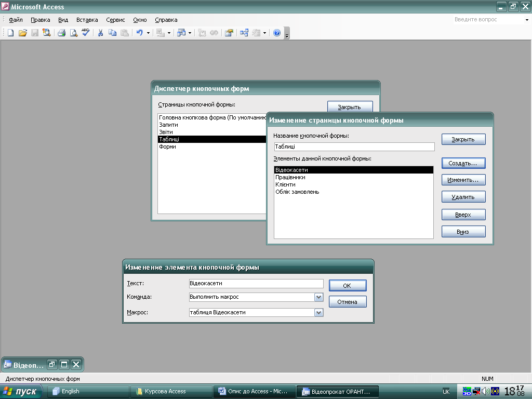The width and height of the screenshot is (532, 399).
Task: Click the Open folder toolbar icon
Action: coord(23,33)
